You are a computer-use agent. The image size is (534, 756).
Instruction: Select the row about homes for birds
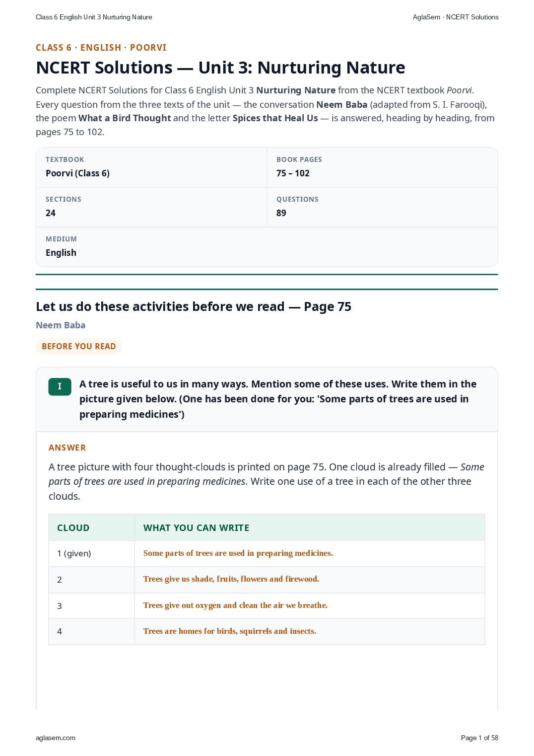pyautogui.click(x=267, y=631)
